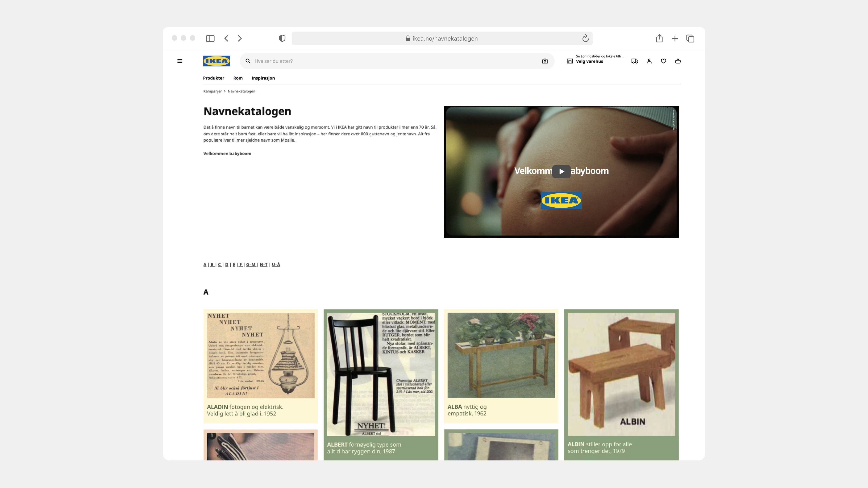Screen dimensions: 868x488
Task: Jump to N–T section
Action: tap(264, 265)
